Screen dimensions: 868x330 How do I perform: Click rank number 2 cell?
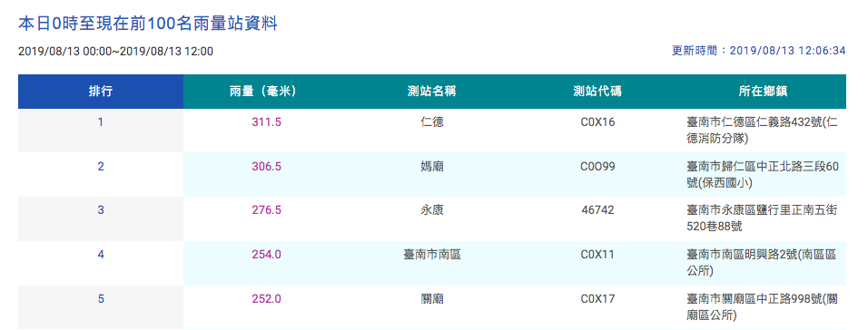coord(100,175)
